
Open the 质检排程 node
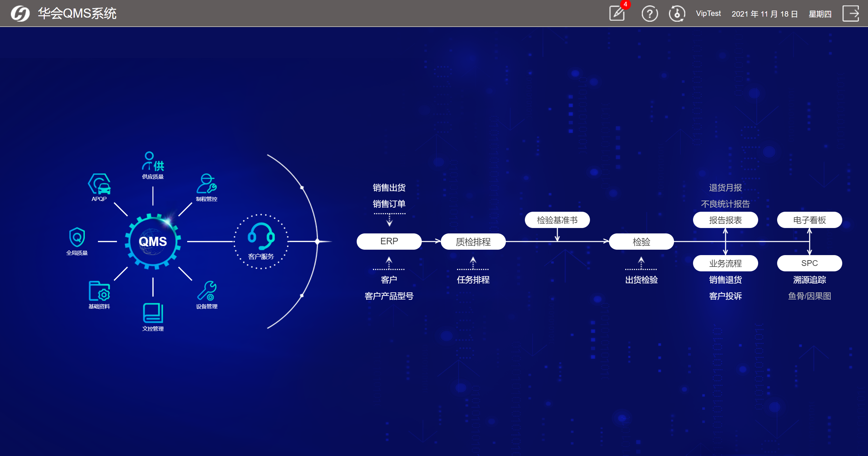(x=473, y=242)
